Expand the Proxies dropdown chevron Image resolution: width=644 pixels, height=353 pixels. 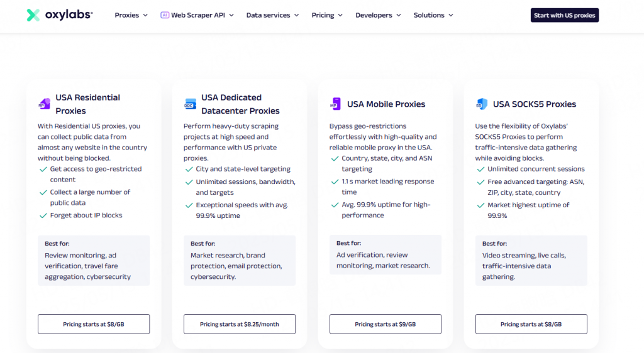(x=145, y=15)
